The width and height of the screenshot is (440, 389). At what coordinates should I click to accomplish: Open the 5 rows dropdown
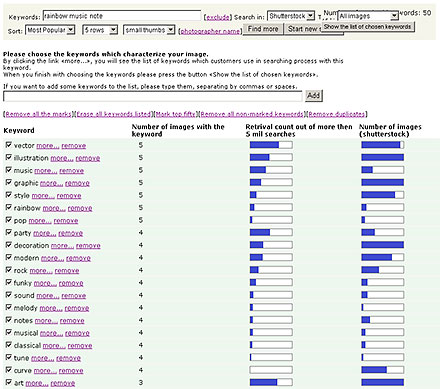pos(100,30)
